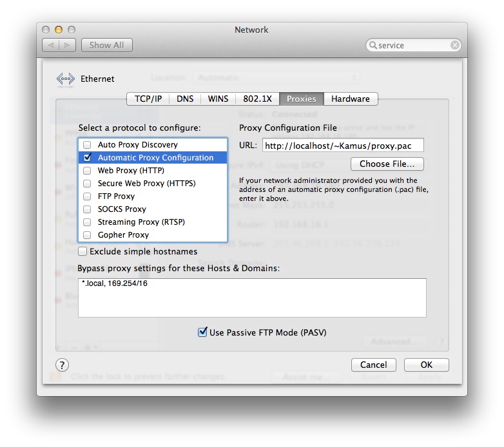Select the 'Web Proxy (HTTP)' row text

pos(131,171)
